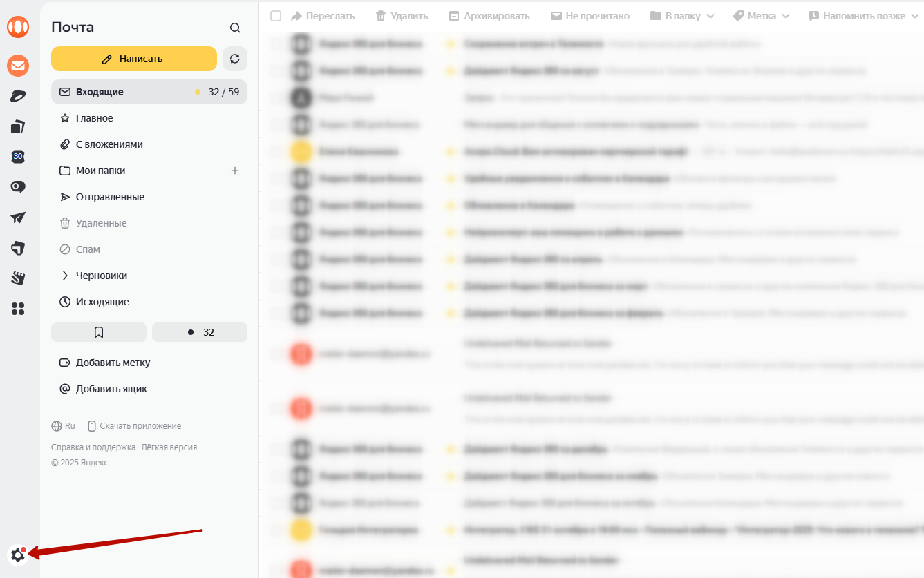Open the all services grid icon

(x=18, y=309)
